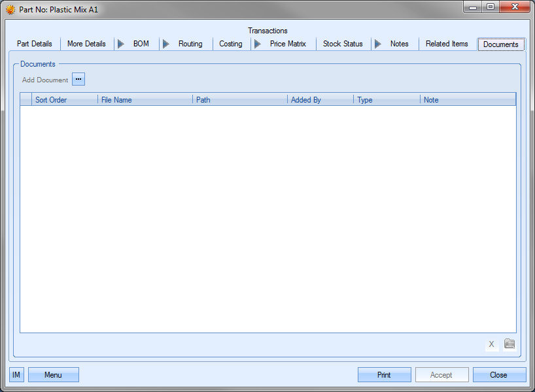Click the arrow before the Notes tab
The width and height of the screenshot is (535, 392).
pos(378,44)
